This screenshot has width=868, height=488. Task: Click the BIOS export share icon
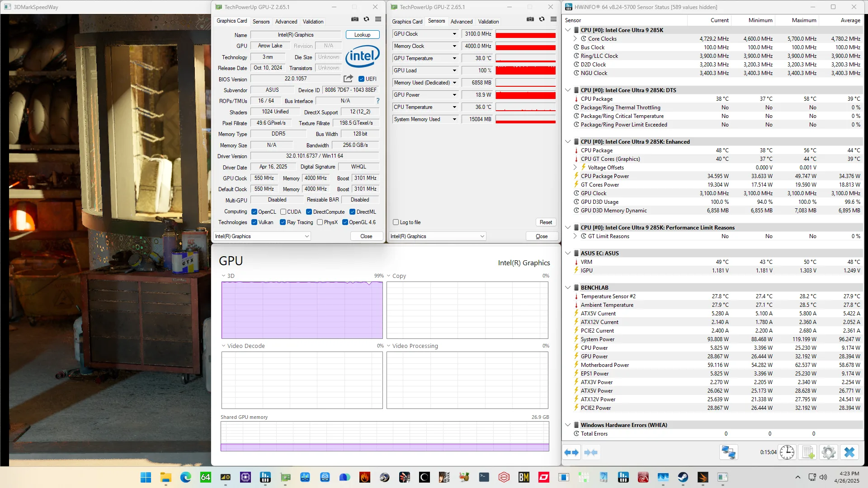(348, 79)
